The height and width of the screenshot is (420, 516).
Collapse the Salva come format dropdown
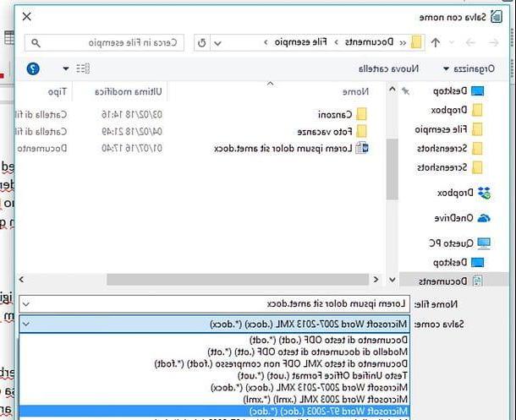tap(26, 325)
